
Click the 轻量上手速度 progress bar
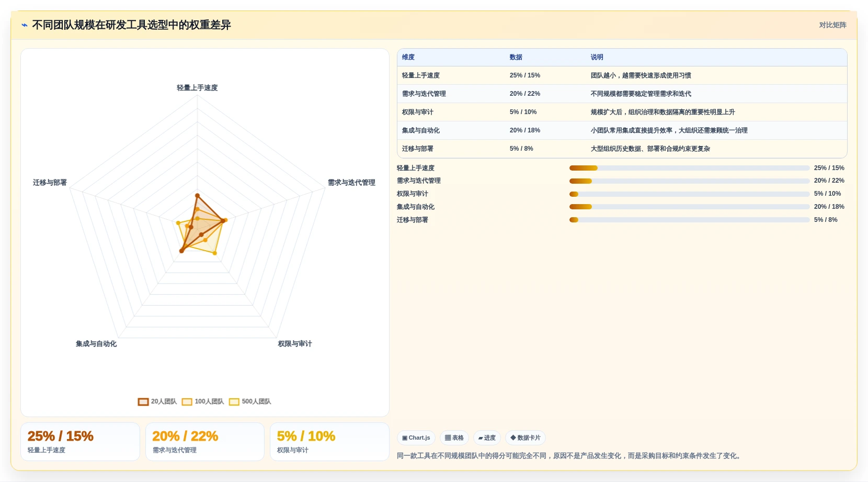pos(689,168)
